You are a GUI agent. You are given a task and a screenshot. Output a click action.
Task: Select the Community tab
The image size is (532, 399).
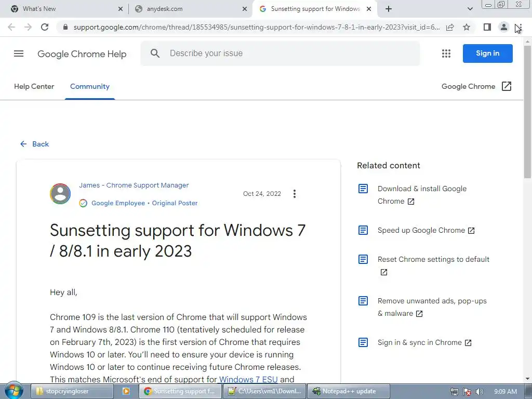(90, 87)
